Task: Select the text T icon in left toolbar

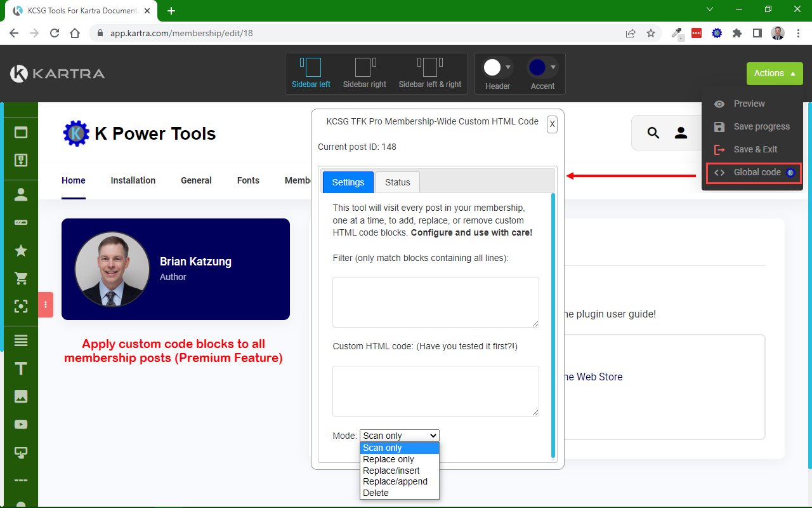Action: (21, 369)
